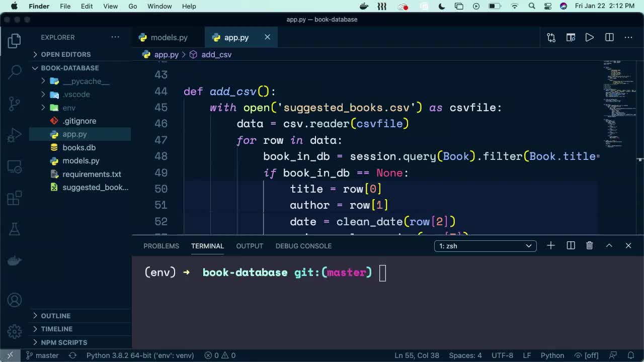
Task: Expand the __pycache__ folder
Action: [x=86, y=81]
